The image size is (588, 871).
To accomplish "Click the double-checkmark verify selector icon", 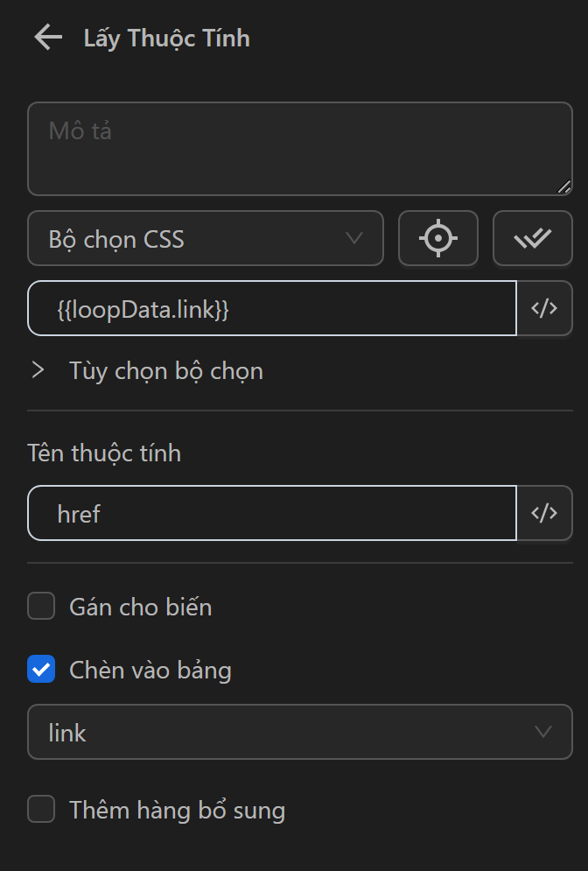I will (x=532, y=238).
